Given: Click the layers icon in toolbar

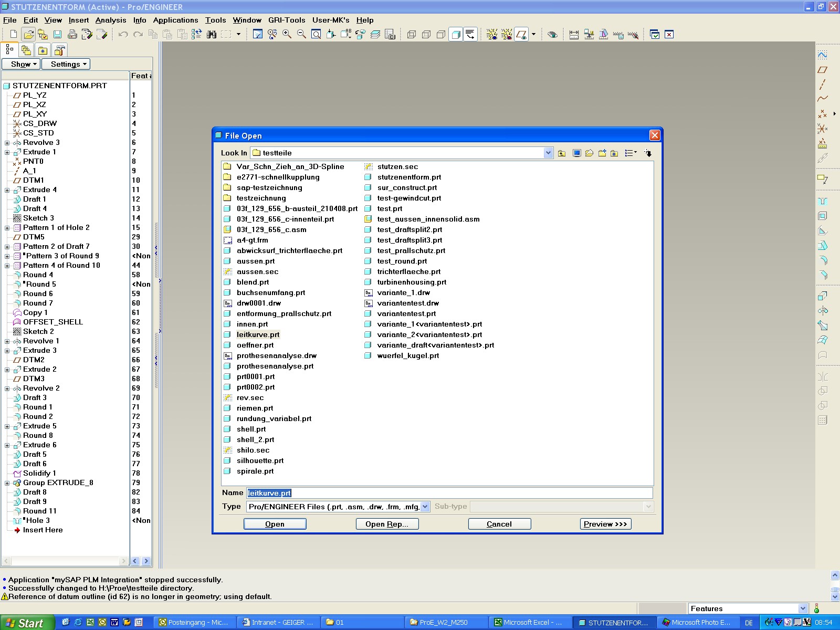Looking at the screenshot, I should click(x=375, y=34).
